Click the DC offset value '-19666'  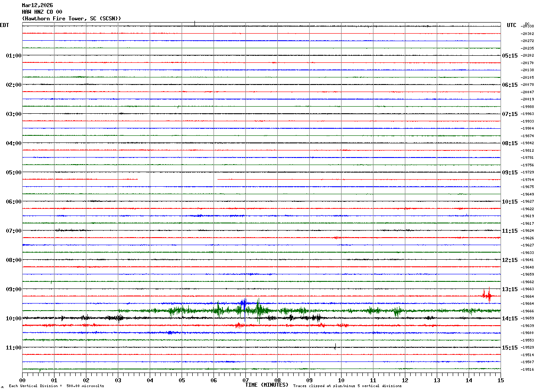pyautogui.click(x=528, y=311)
